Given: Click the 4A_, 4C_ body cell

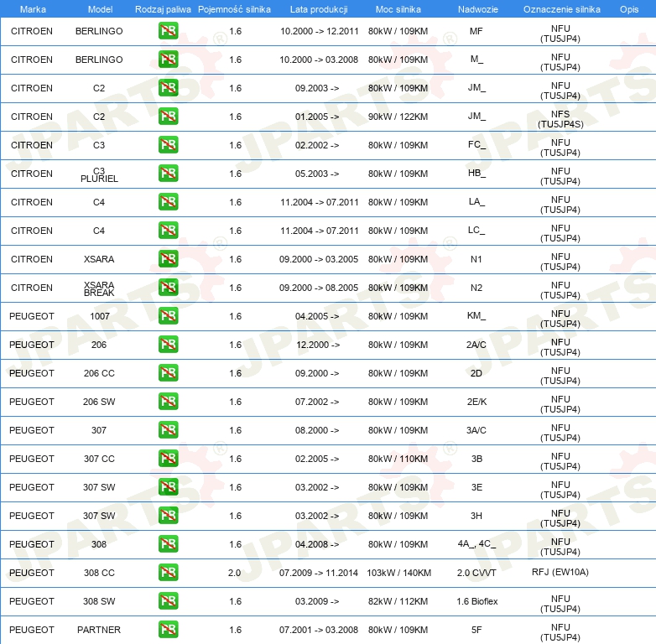Looking at the screenshot, I should [x=476, y=543].
